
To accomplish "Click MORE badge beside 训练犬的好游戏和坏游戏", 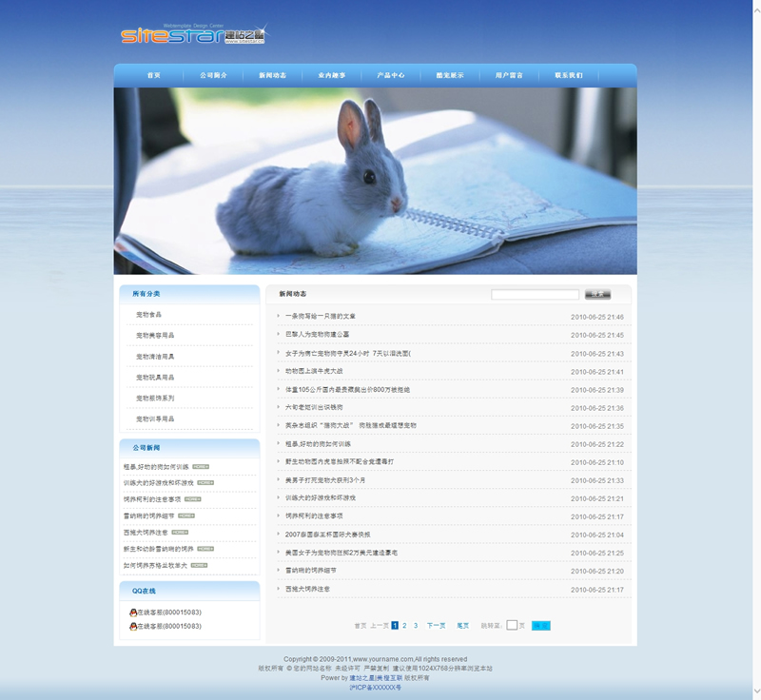I will [x=205, y=483].
